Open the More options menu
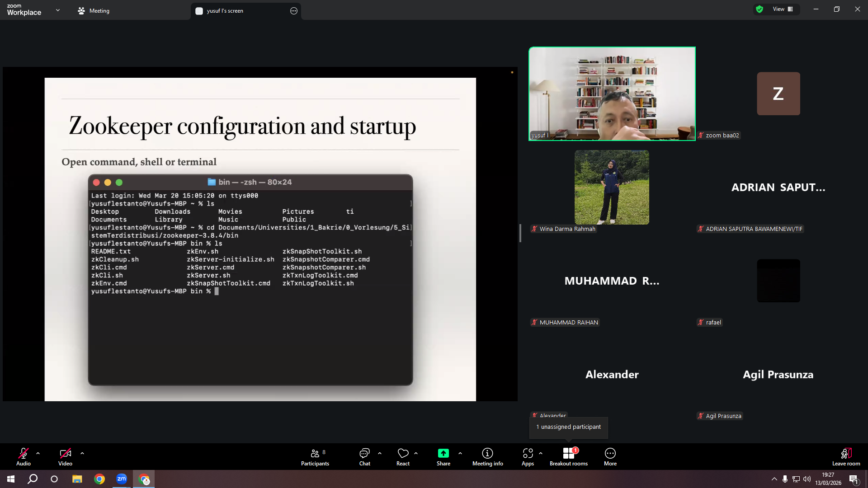 610,456
